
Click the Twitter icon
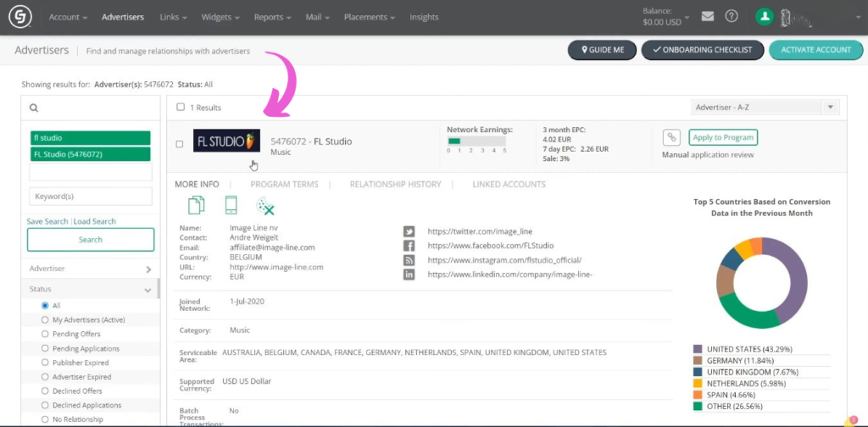click(409, 232)
